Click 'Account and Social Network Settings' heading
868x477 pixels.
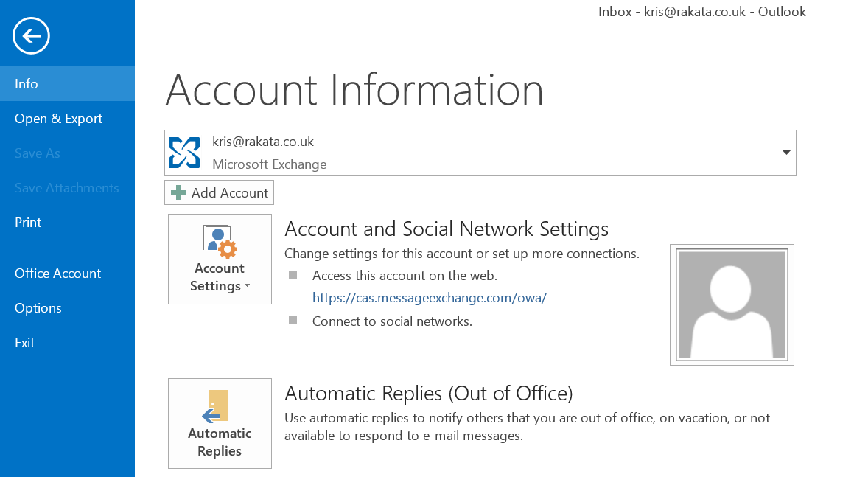(x=447, y=229)
